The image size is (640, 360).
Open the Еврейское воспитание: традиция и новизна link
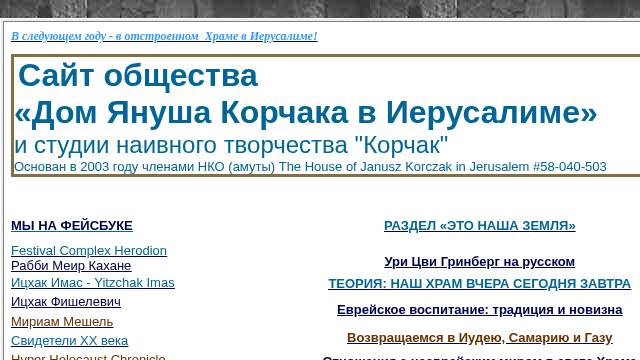(x=480, y=310)
